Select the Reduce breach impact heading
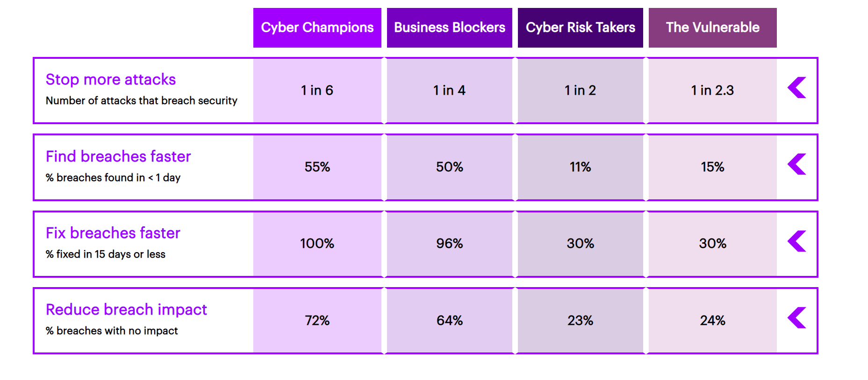 tap(126, 310)
